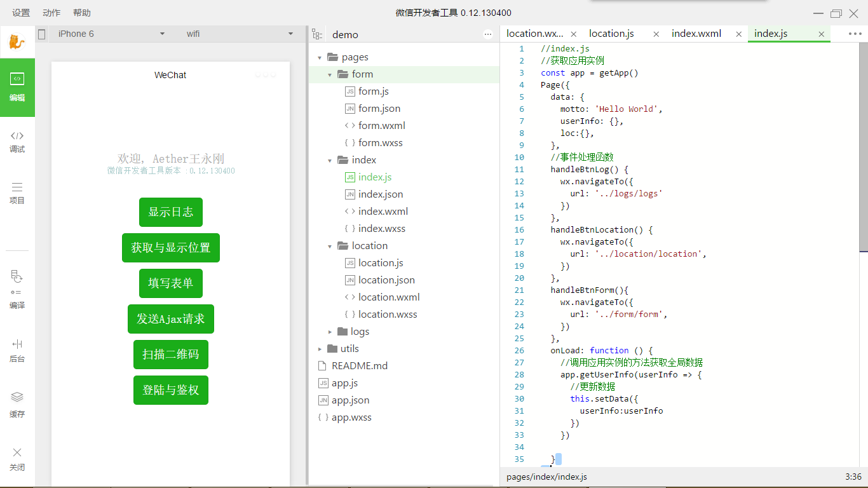The image size is (868, 488).
Task: Open the wifi network dropdown
Action: [240, 34]
